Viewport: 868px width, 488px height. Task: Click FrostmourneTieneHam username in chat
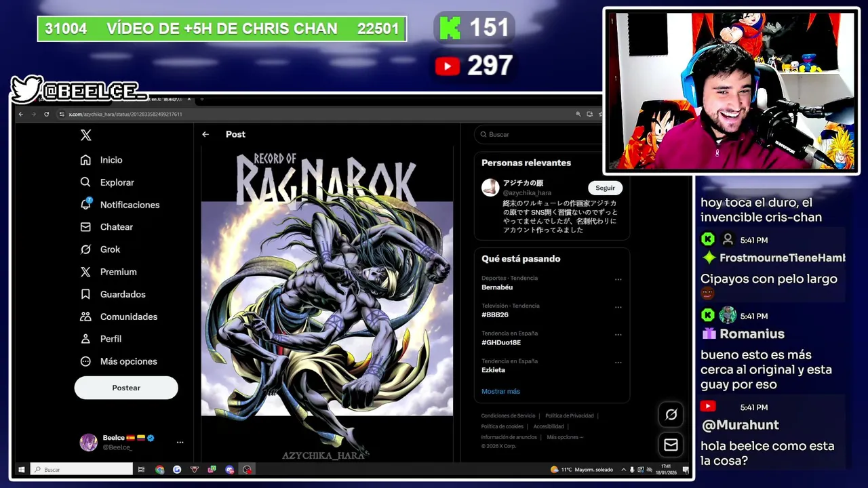pyautogui.click(x=783, y=258)
